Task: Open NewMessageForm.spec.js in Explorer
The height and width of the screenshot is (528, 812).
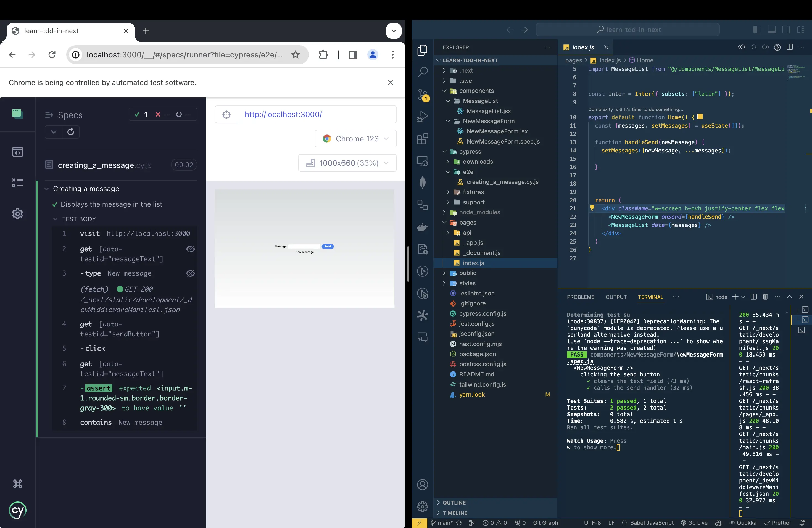Action: 503,142
